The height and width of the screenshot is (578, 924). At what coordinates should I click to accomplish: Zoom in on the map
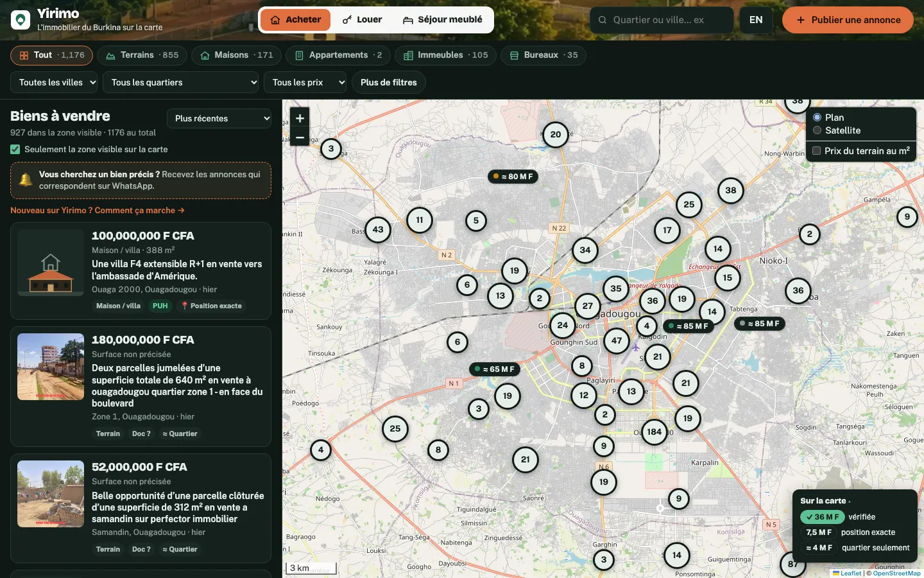(300, 118)
